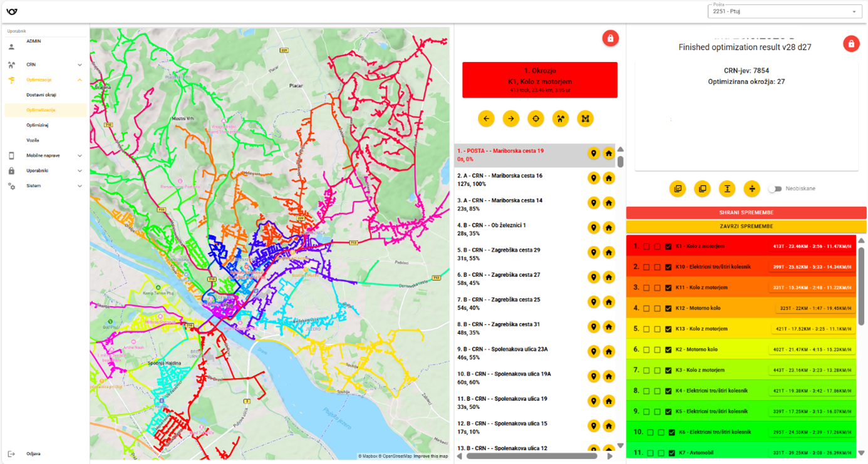
Task: Go to previous district with left arrow button
Action: click(x=486, y=119)
